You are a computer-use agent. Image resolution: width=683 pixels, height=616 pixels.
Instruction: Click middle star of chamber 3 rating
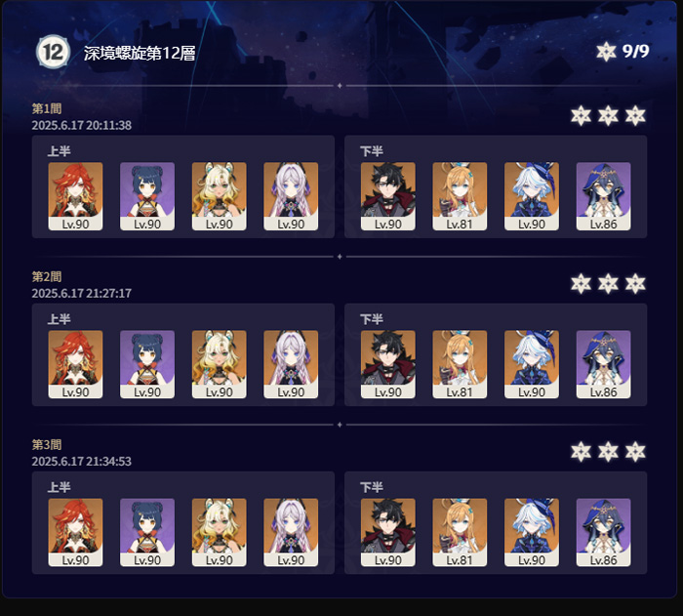tap(608, 452)
